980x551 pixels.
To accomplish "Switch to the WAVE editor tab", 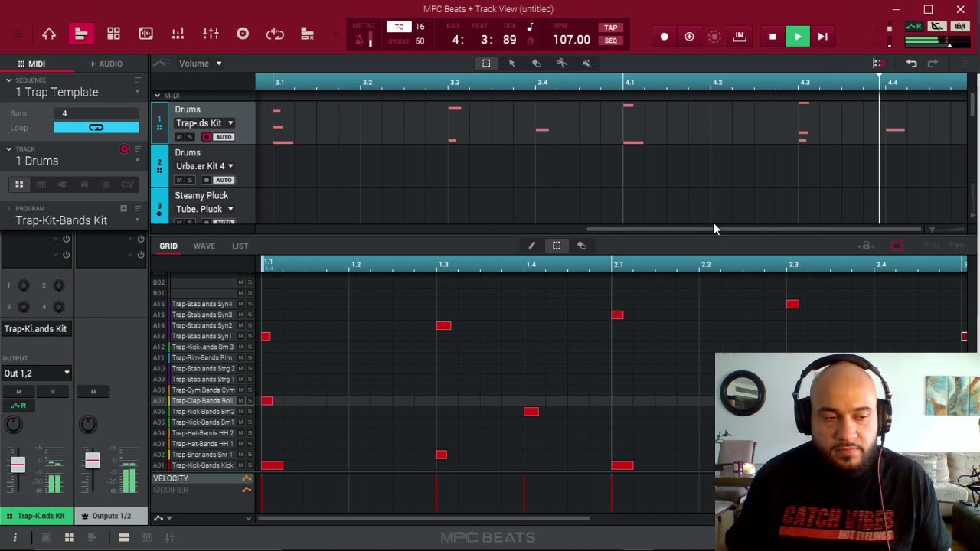I will (x=204, y=246).
